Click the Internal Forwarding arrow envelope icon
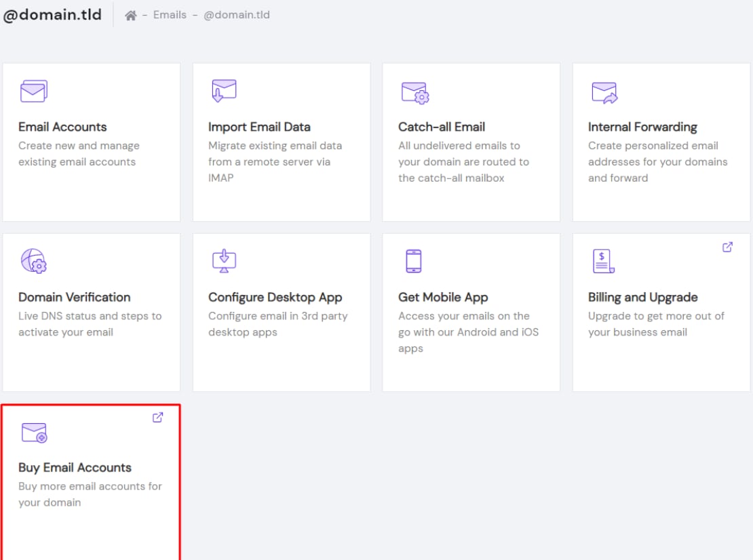This screenshot has width=753, height=560. (x=604, y=92)
